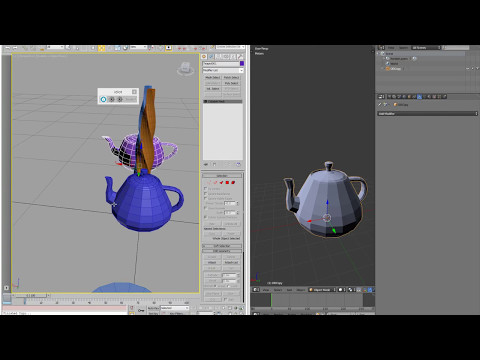Open the Motion tab in the 3ds Max command panel
Image resolution: width=480 pixels, height=360 pixels.
pyautogui.click(x=226, y=56)
